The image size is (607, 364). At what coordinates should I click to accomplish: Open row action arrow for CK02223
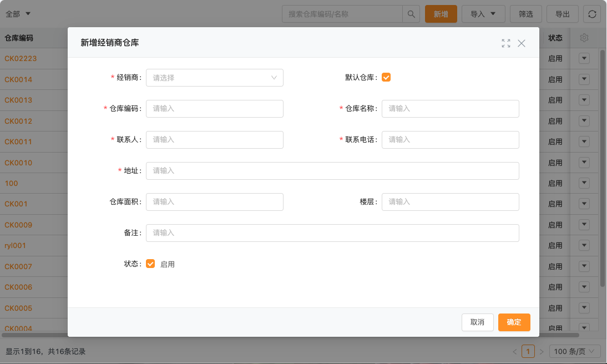[584, 58]
